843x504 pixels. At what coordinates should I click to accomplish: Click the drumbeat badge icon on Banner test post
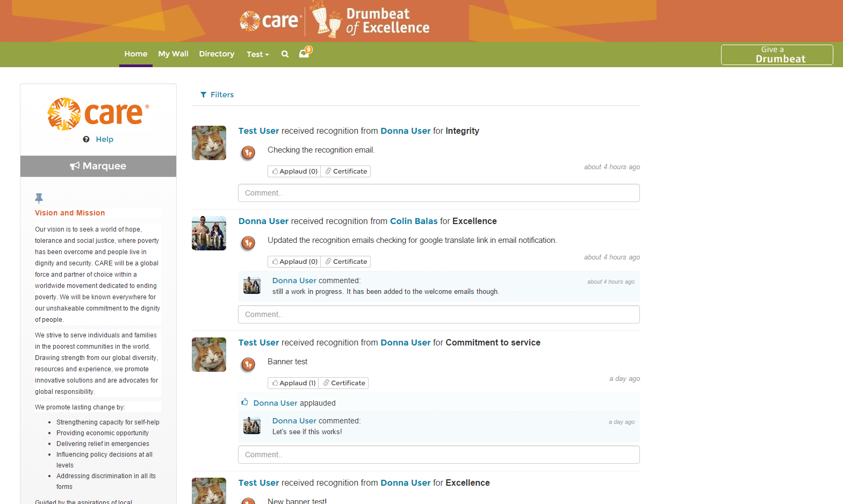point(248,365)
